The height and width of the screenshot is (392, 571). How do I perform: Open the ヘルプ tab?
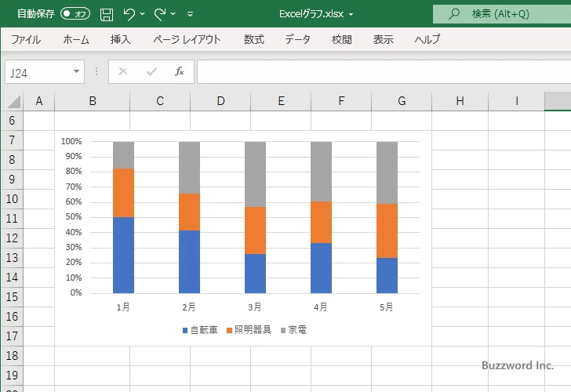click(427, 39)
